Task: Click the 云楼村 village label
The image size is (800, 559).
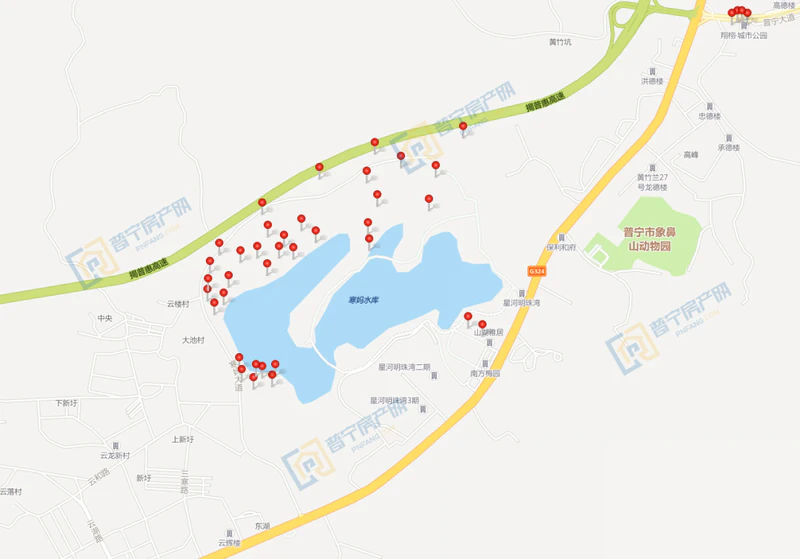Action: point(178,304)
